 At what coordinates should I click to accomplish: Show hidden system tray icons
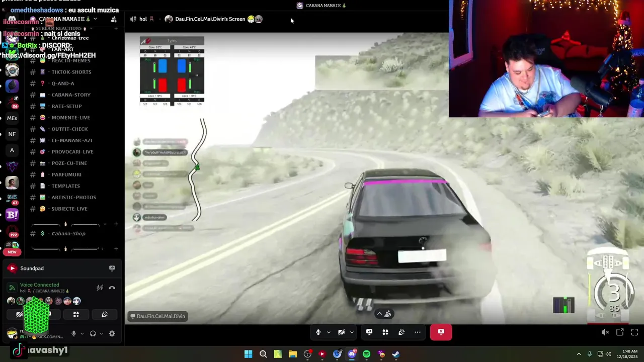tap(579, 354)
